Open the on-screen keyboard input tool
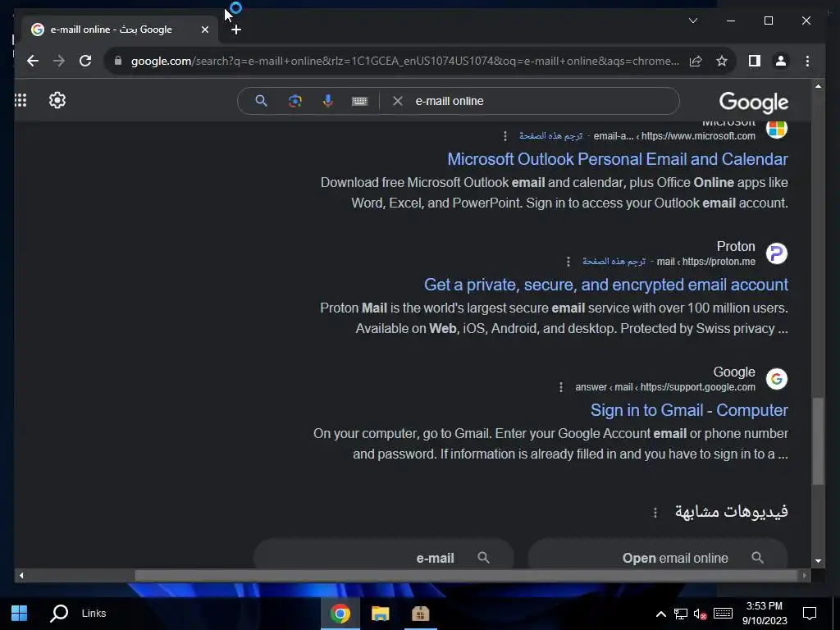Viewport: 840px width, 630px height. pyautogui.click(x=359, y=101)
